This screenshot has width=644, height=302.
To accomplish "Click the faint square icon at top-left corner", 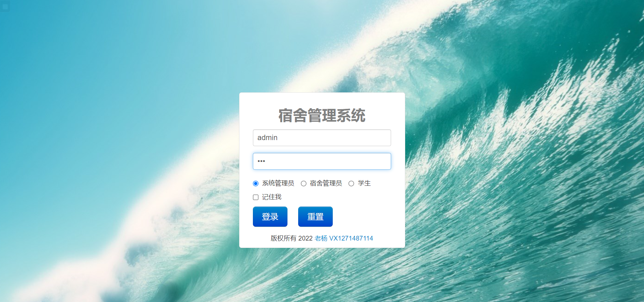I will (5, 6).
